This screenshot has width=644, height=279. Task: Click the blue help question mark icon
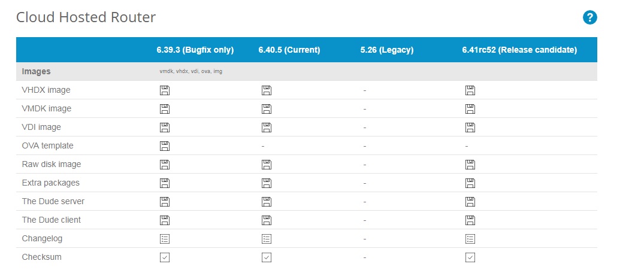[590, 17]
